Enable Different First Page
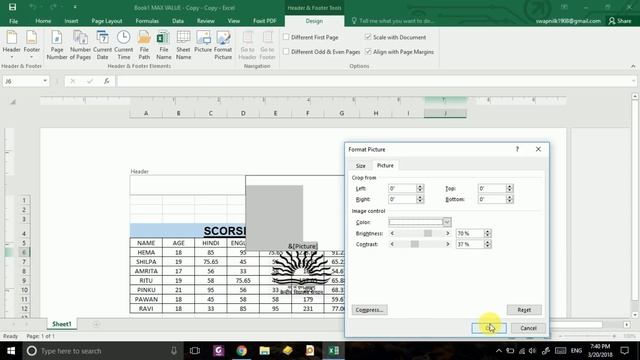The height and width of the screenshot is (360, 640). [x=286, y=37]
